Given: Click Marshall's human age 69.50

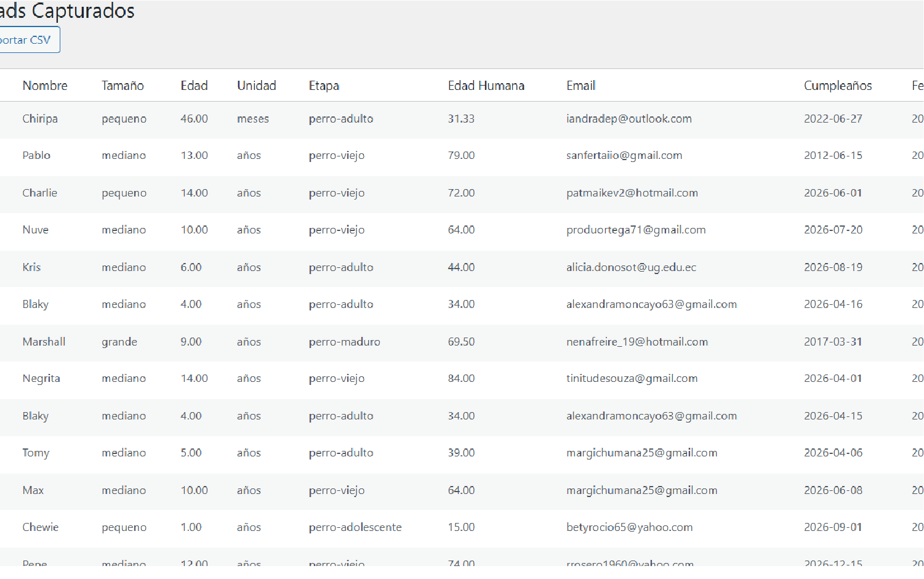Looking at the screenshot, I should click(461, 342).
